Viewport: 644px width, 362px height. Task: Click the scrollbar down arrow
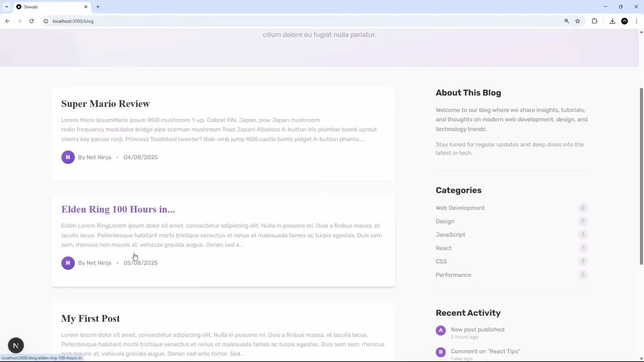point(641,359)
